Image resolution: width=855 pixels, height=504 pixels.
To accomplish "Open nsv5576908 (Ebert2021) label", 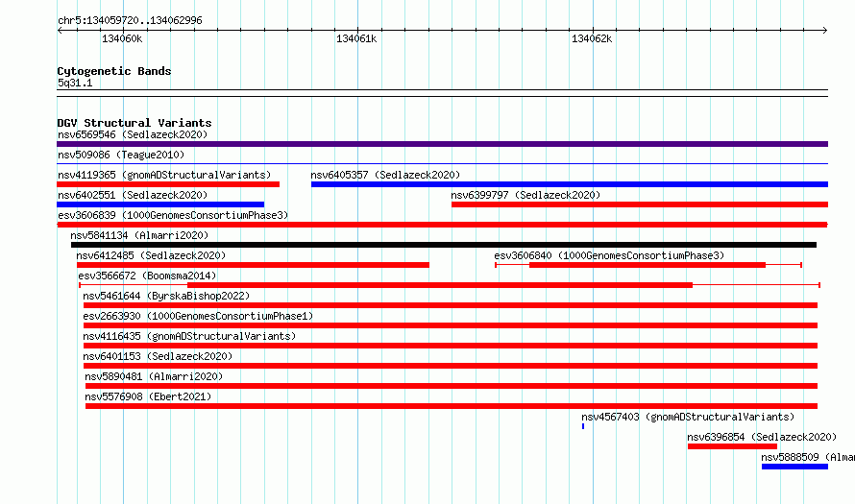I will coord(148,396).
